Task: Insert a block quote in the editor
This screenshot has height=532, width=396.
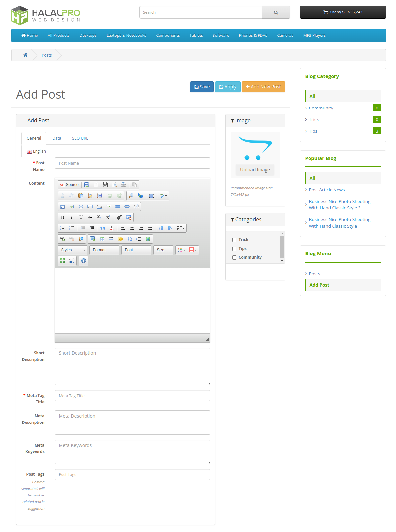Action: tap(103, 228)
